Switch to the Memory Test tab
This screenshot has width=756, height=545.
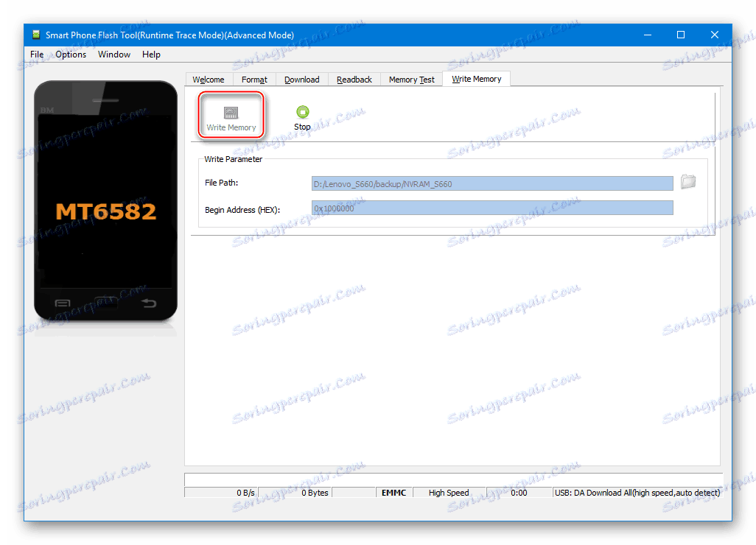[x=411, y=79]
